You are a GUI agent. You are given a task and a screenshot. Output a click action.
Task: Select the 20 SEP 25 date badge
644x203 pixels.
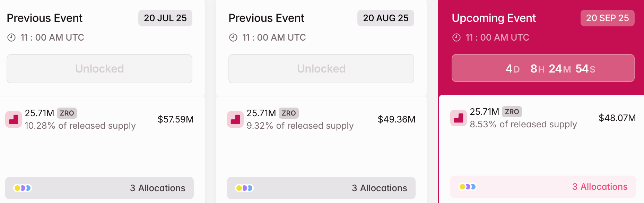point(607,18)
